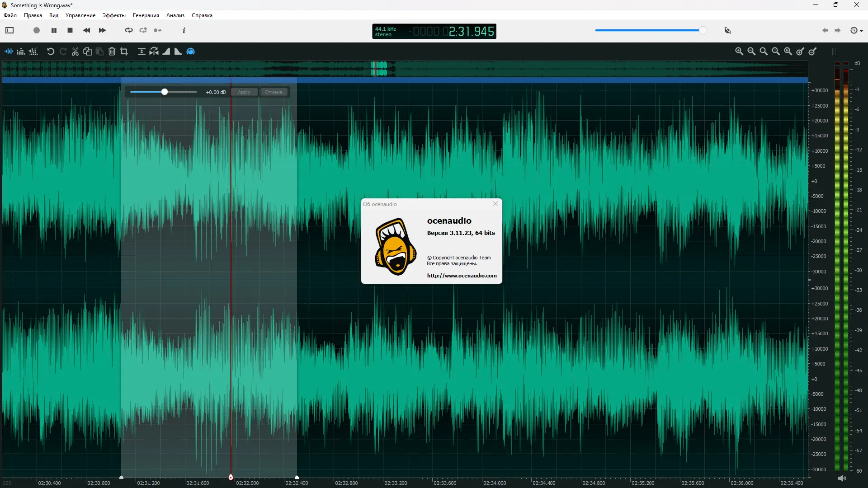Toggle sidebar panel visibility
This screenshot has height=488, width=868.
(9, 30)
